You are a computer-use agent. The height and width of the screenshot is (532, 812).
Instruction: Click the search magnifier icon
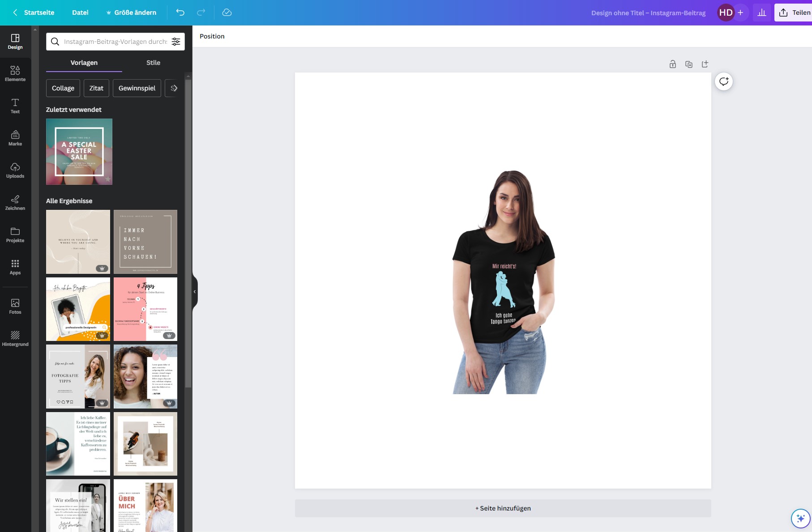click(x=55, y=42)
